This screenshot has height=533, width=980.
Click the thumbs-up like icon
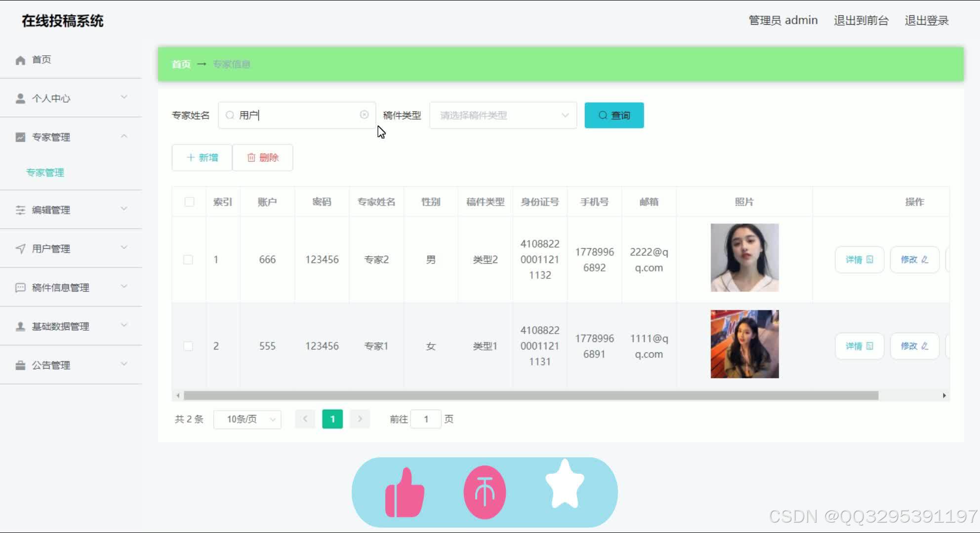(x=405, y=493)
